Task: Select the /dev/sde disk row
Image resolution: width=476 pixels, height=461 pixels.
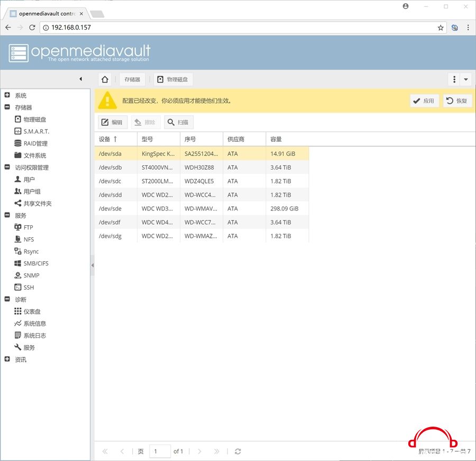Action: [202, 208]
